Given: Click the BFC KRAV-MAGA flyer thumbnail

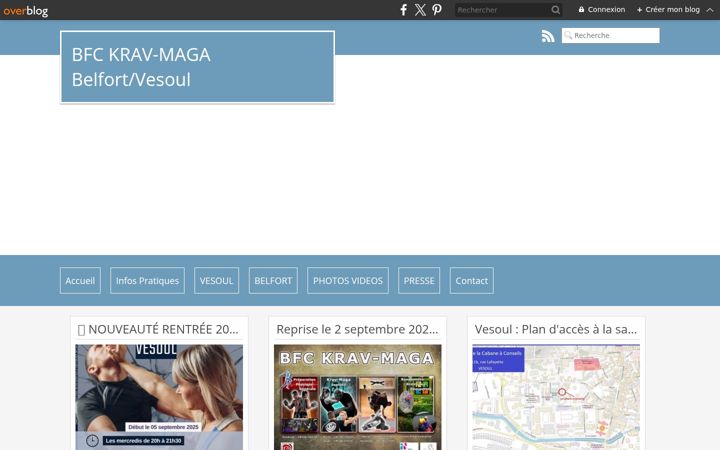Looking at the screenshot, I should point(357,397).
